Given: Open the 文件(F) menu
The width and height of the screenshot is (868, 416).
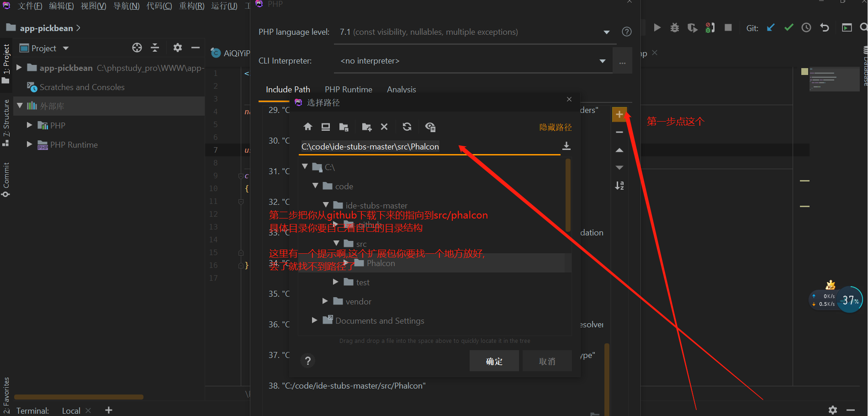Looking at the screenshot, I should coord(30,6).
